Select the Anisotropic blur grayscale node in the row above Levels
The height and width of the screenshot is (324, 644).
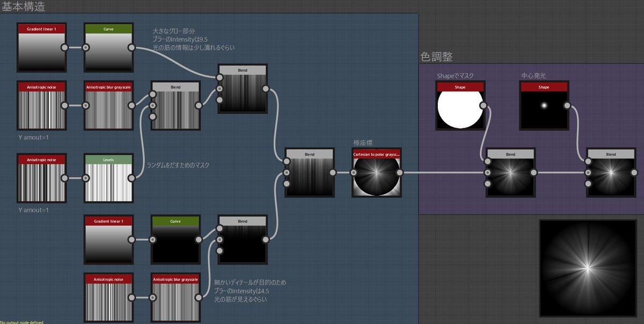108,105
